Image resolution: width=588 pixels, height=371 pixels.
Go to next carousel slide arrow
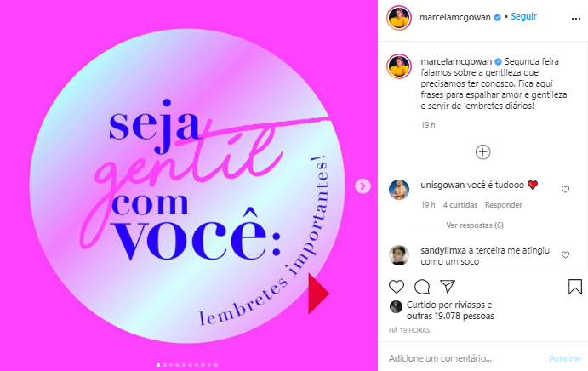point(363,186)
